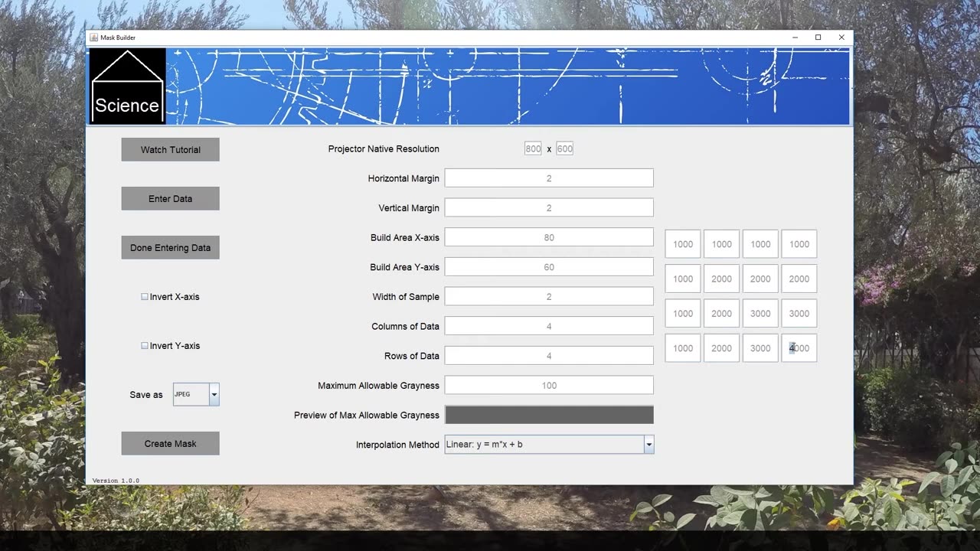Select the 4000 cell in the data grid
The width and height of the screenshot is (980, 551).
coord(799,348)
